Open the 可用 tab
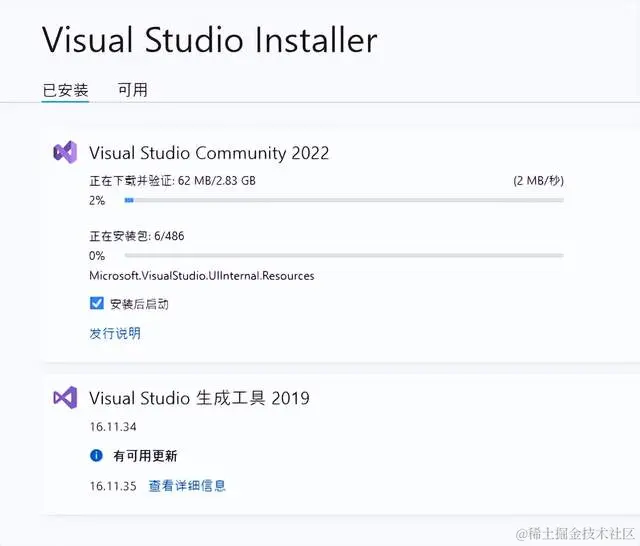640x546 pixels. (132, 90)
